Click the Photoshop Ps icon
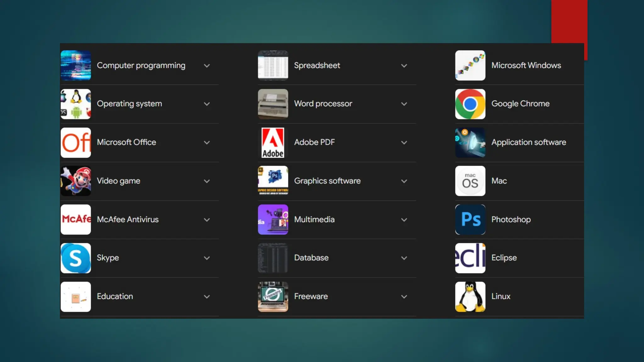644x362 pixels. coord(470,219)
